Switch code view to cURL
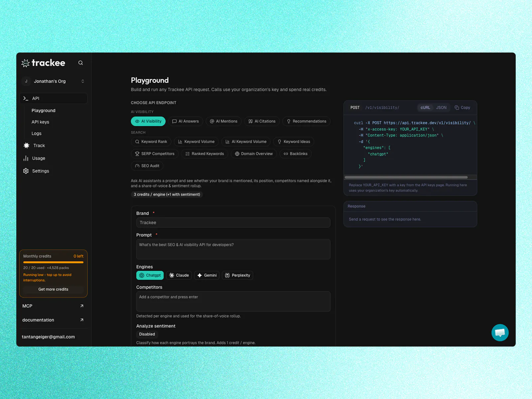Viewport: 532px width, 399px height. (x=425, y=108)
